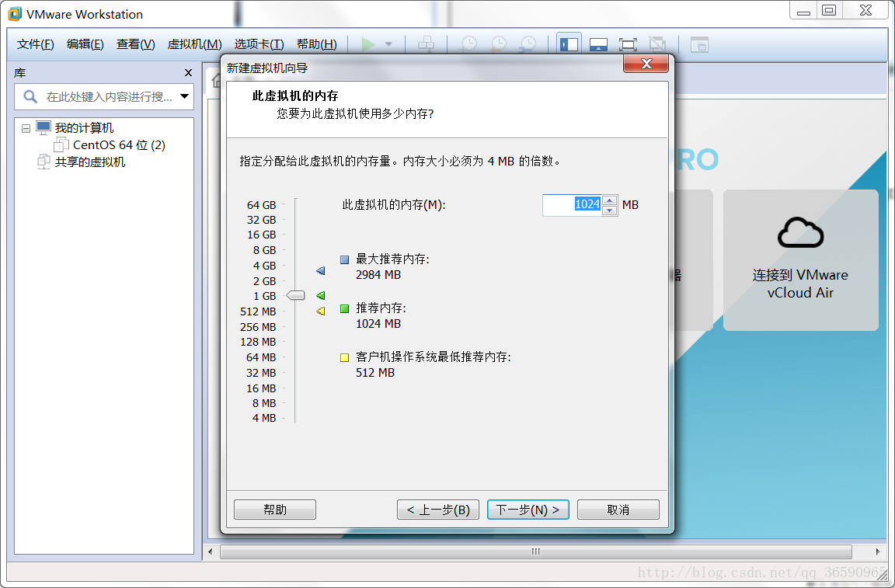Click the 2984 MB maximum memory value
This screenshot has height=588, width=895.
coord(378,275)
